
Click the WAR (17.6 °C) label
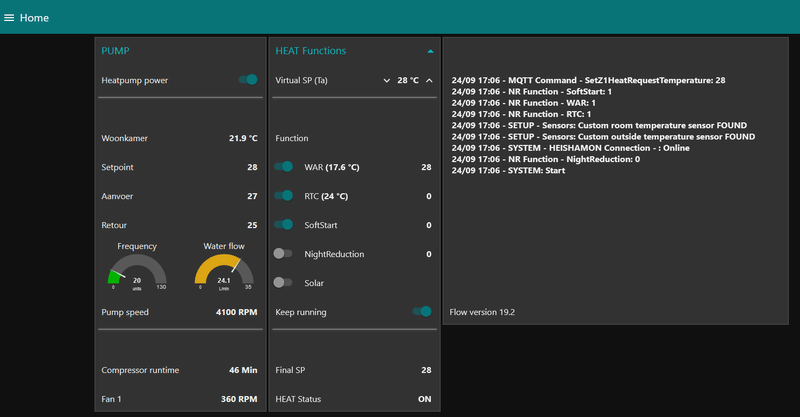(x=332, y=167)
